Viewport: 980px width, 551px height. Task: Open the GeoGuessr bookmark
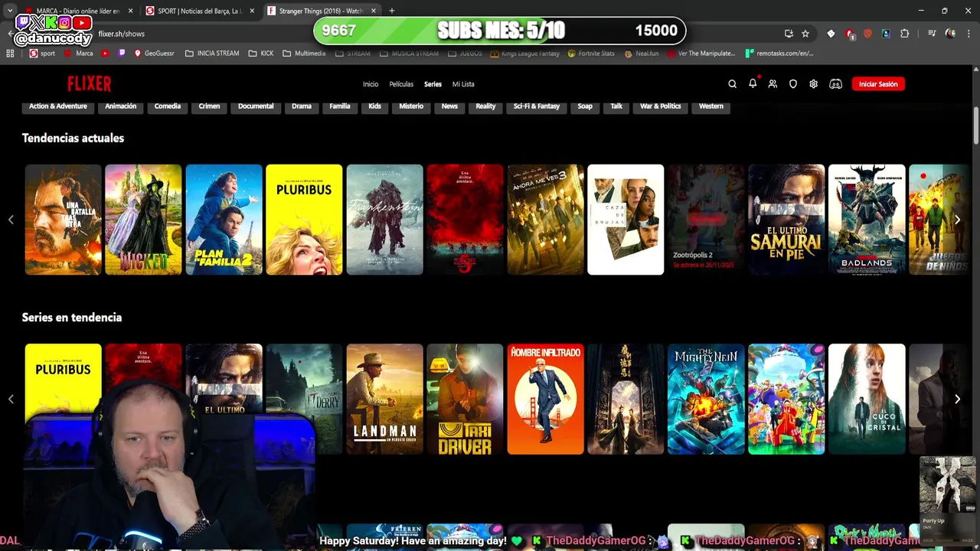(154, 54)
